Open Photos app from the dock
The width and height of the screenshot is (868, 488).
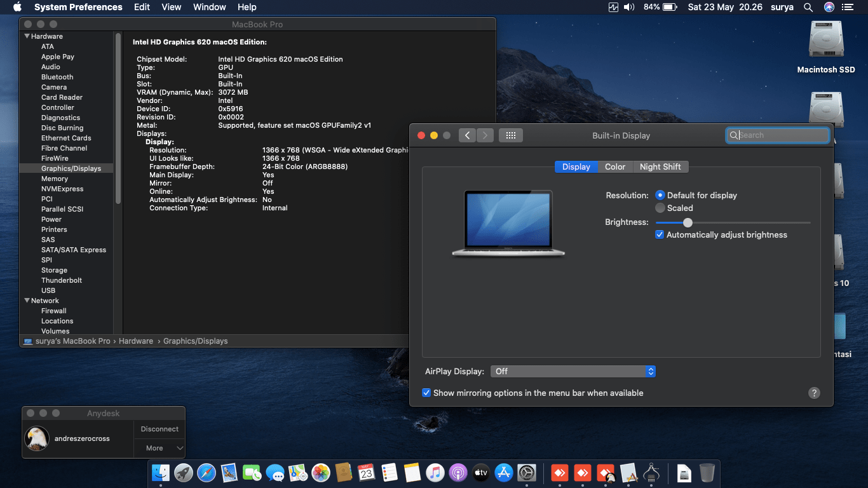(321, 473)
